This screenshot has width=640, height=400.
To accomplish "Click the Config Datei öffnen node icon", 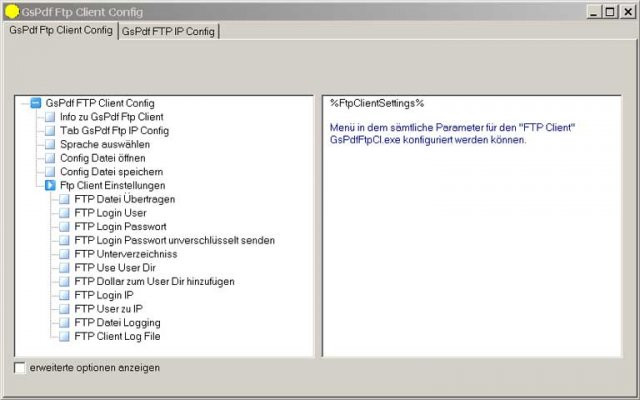I will [x=50, y=158].
